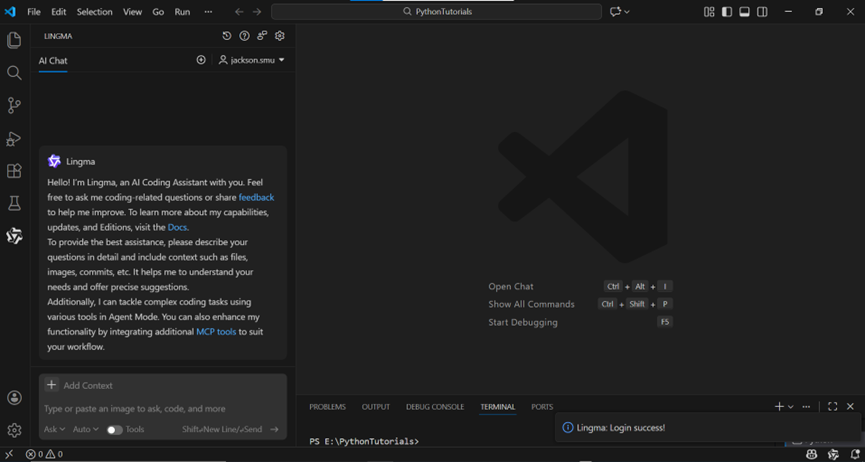Image resolution: width=865 pixels, height=462 pixels.
Task: Open the Edit menu
Action: point(58,12)
